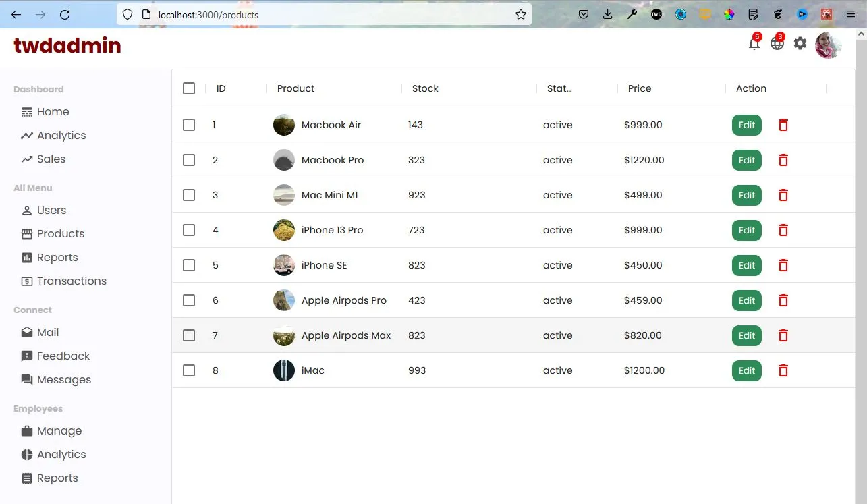Open Reports under All Menu
This screenshot has width=867, height=504.
(49, 258)
